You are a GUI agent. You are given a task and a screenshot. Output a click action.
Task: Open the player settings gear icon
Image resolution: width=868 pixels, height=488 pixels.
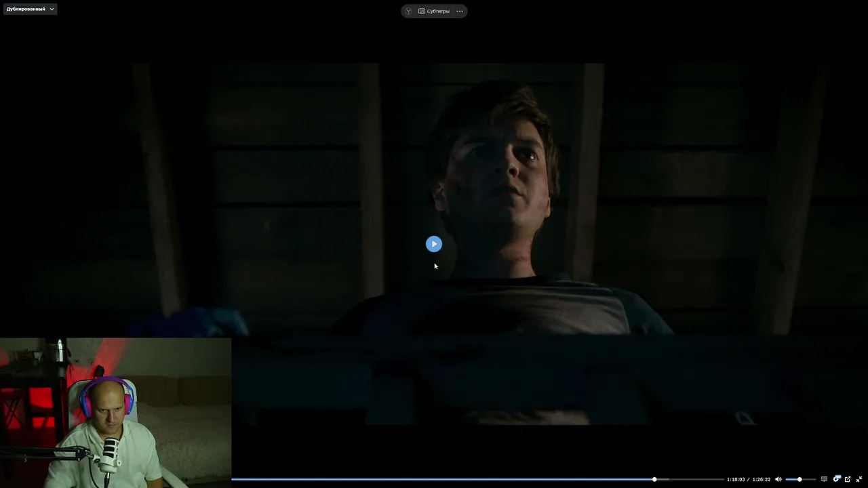click(836, 479)
